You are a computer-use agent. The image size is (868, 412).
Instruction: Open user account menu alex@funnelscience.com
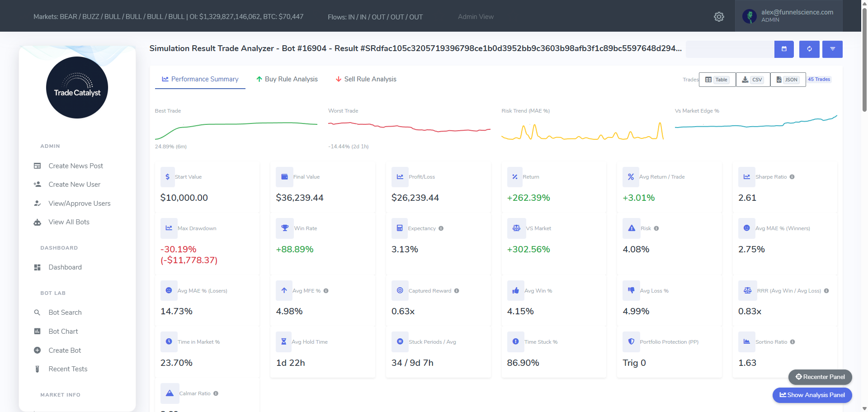(788, 16)
